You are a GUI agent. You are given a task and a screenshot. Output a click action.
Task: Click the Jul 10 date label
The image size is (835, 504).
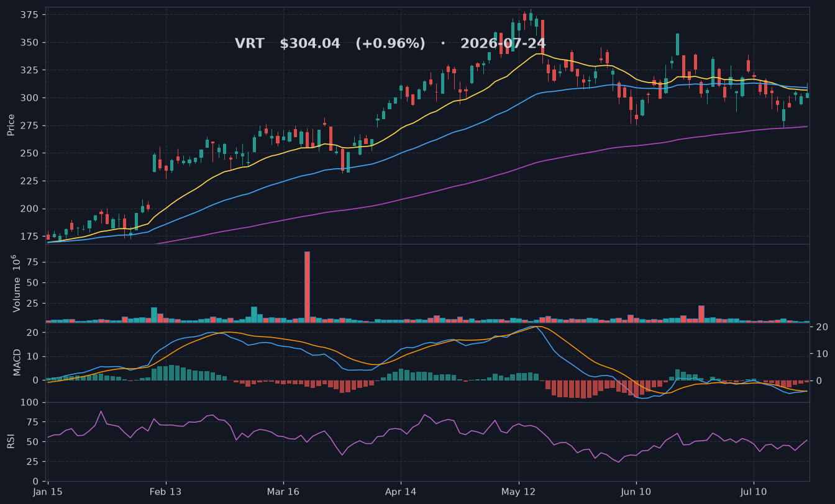point(754,492)
